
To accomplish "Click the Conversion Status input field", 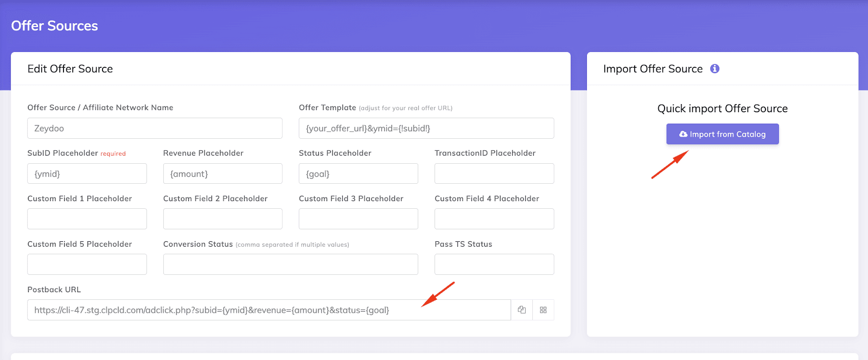I will [290, 265].
